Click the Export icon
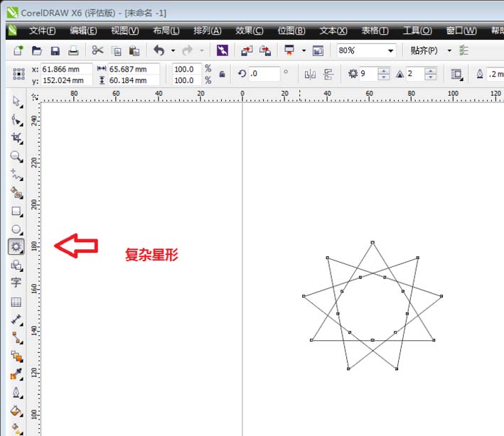Screen dimensions: 504x436 pos(265,50)
